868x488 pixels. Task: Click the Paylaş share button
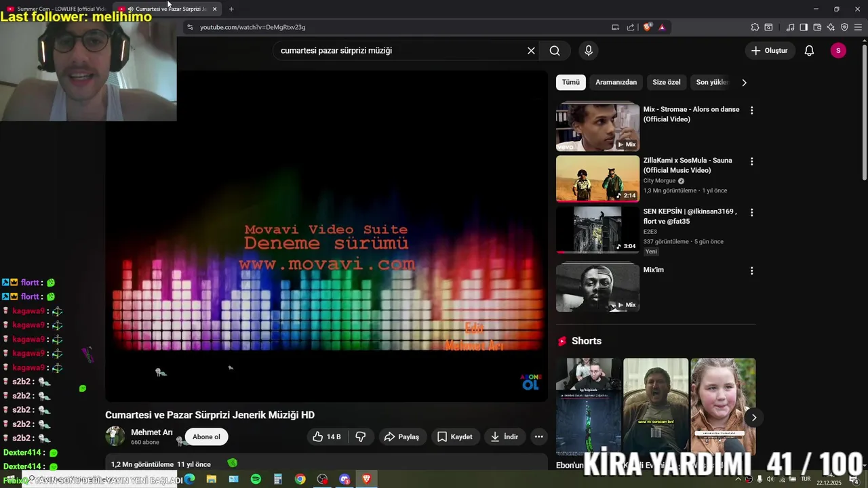[x=403, y=437]
